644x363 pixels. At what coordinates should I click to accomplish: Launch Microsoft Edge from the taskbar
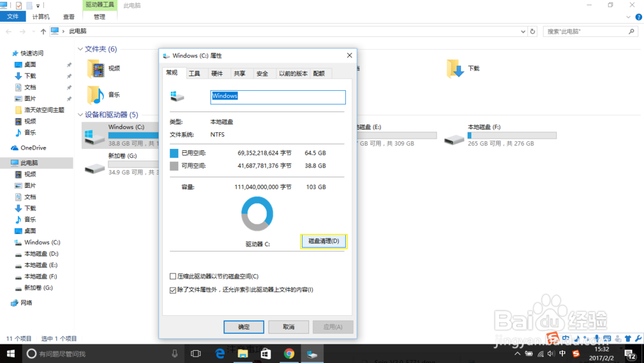coord(220,353)
